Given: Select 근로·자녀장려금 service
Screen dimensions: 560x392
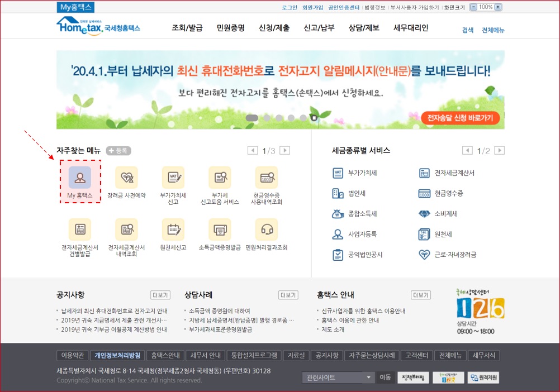Looking at the screenshot, I should [x=447, y=255].
